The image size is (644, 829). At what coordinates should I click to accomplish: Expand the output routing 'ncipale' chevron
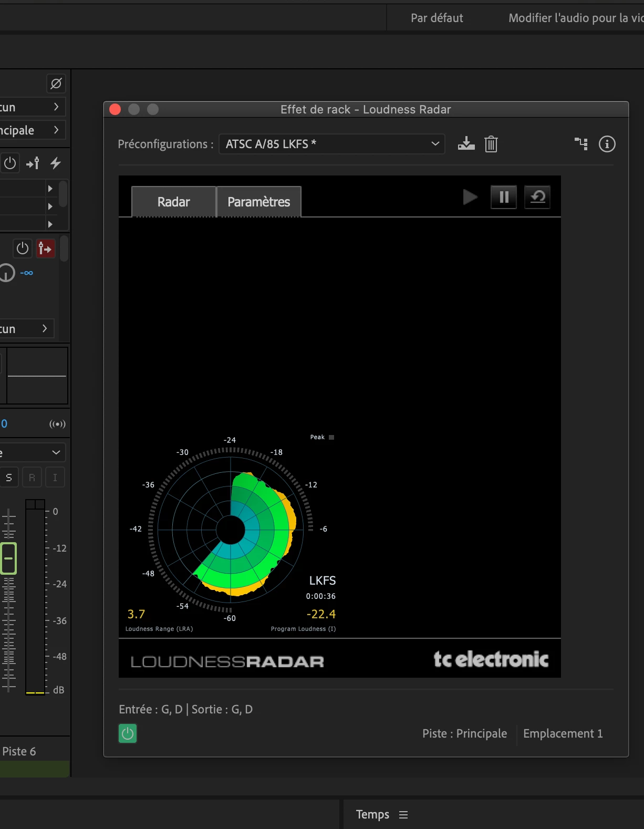tap(56, 130)
